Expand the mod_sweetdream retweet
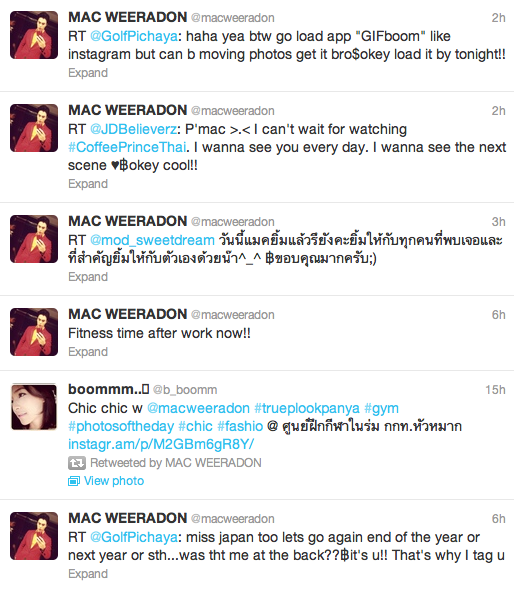This screenshot has width=514, height=590. coord(88,277)
